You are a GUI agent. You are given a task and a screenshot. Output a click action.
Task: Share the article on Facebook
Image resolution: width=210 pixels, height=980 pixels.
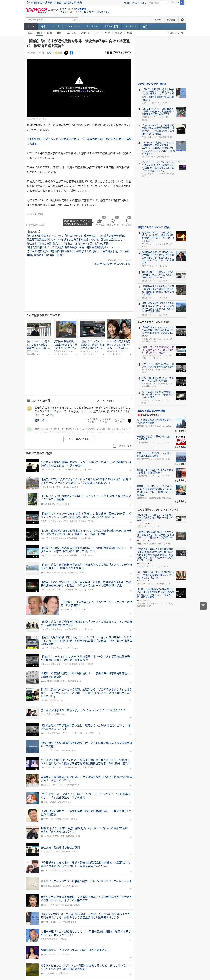click(x=71, y=53)
